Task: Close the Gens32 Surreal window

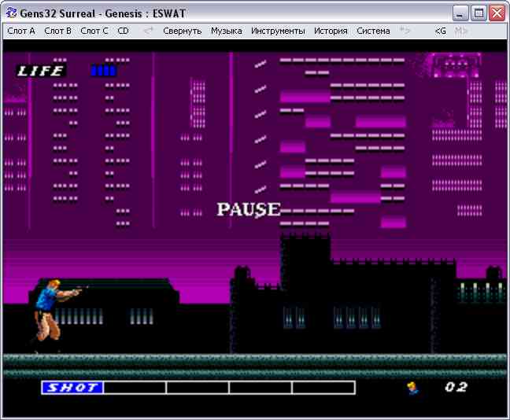Action: pos(497,13)
